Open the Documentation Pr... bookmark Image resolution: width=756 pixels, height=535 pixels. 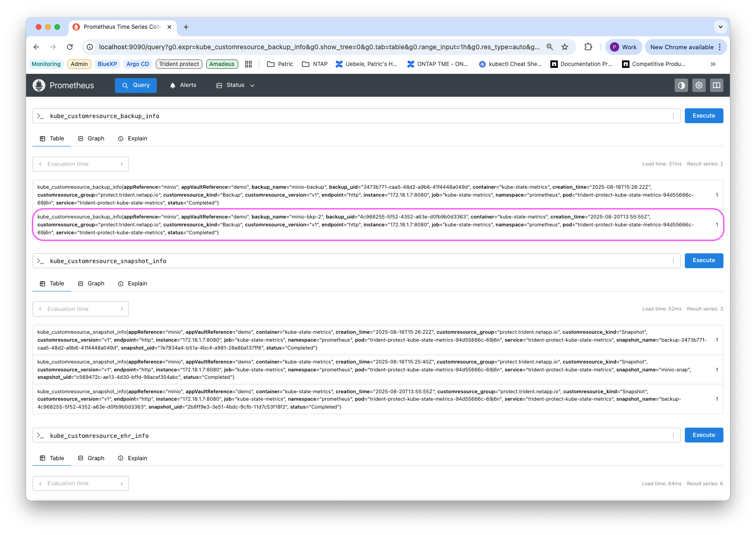coord(582,64)
